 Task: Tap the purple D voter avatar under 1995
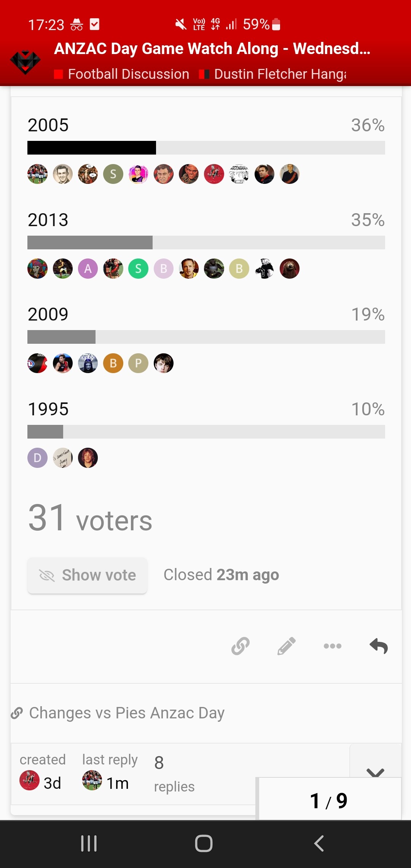(x=37, y=458)
